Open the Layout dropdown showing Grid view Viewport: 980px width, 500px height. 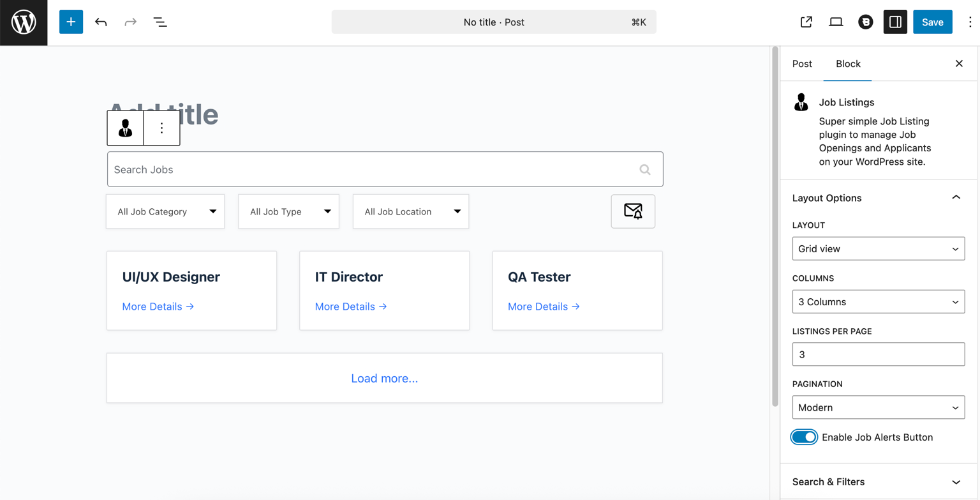878,249
